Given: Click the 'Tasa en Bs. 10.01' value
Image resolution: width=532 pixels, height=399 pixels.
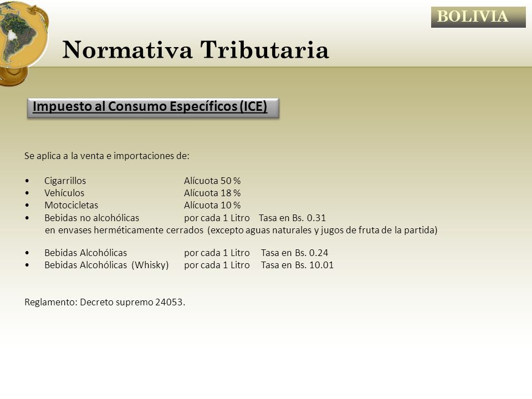Looking at the screenshot, I should (297, 265).
